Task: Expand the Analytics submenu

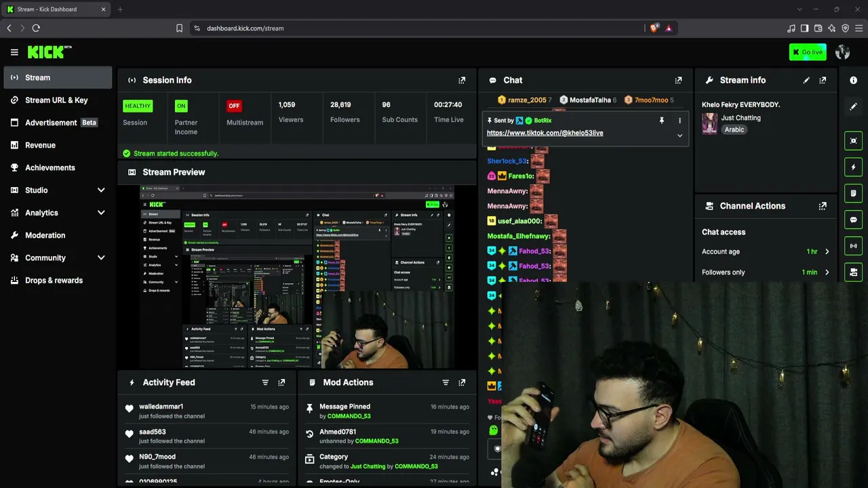Action: point(101,213)
